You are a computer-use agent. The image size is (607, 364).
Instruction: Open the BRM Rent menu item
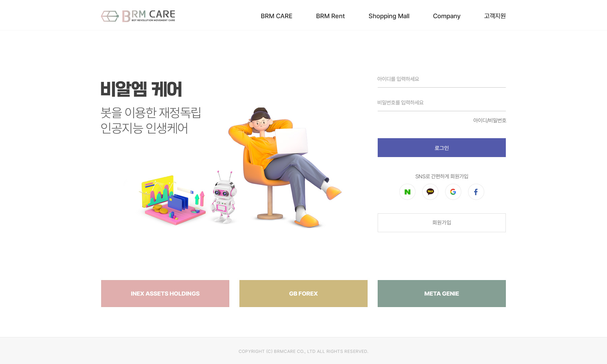coord(330,16)
